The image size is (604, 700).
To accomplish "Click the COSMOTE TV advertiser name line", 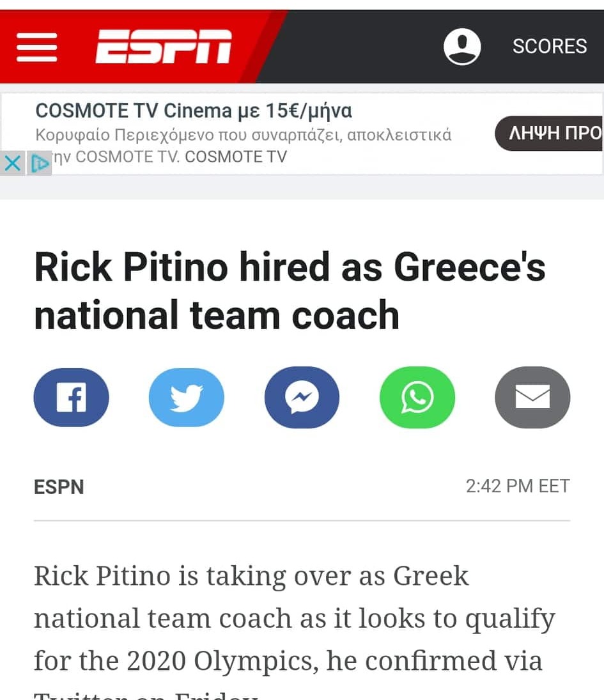I will 170,157.
